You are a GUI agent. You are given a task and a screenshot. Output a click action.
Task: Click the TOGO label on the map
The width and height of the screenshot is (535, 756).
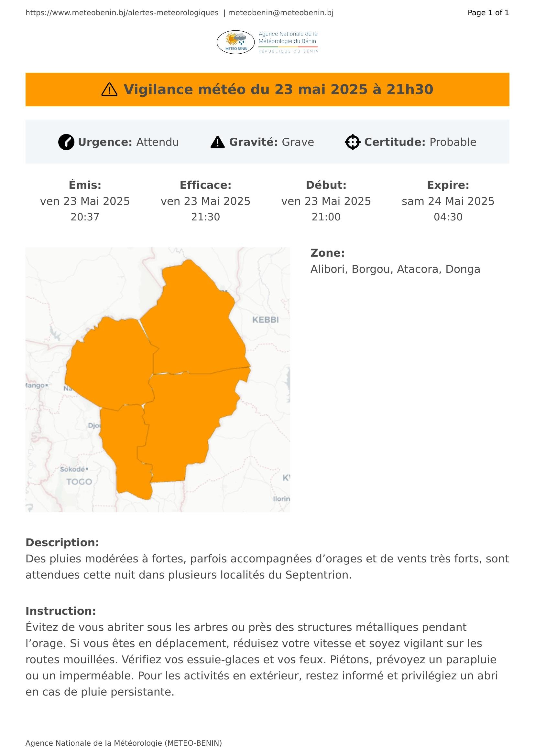coord(79,482)
